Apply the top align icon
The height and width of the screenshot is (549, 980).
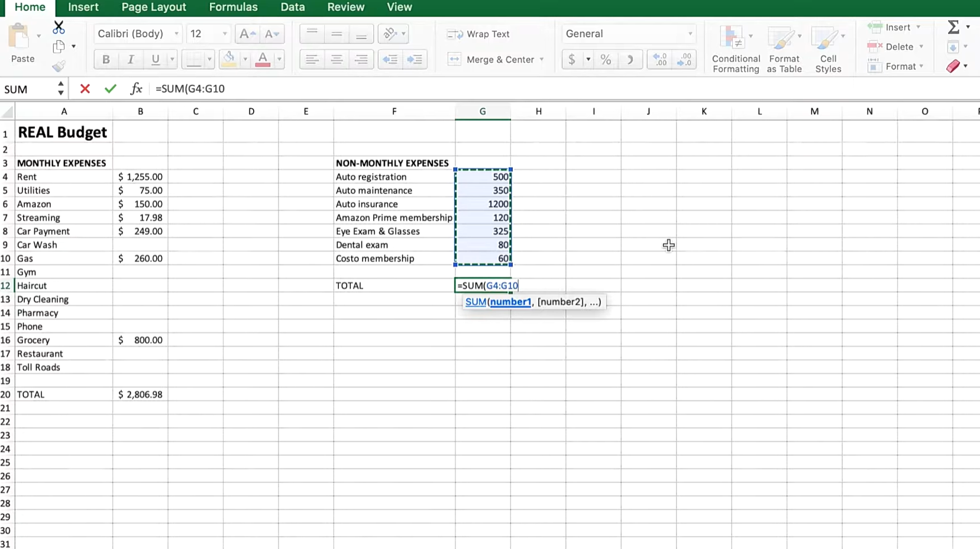312,34
